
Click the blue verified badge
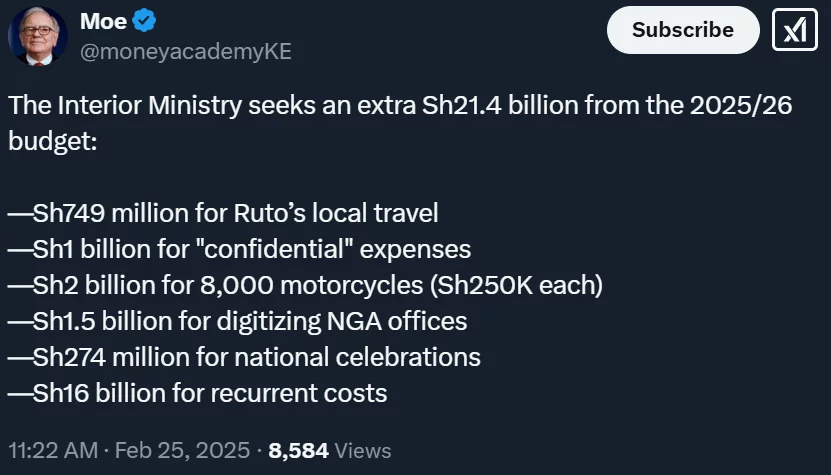click(x=144, y=20)
